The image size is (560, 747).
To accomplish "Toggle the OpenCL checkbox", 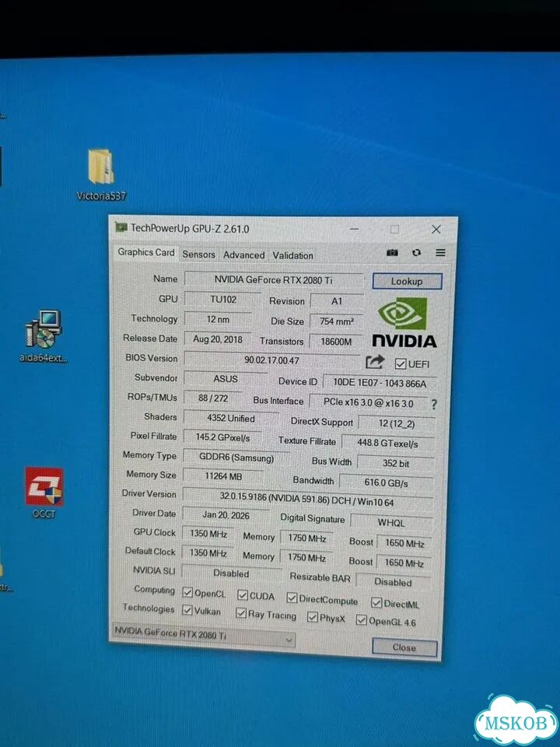I will [187, 593].
